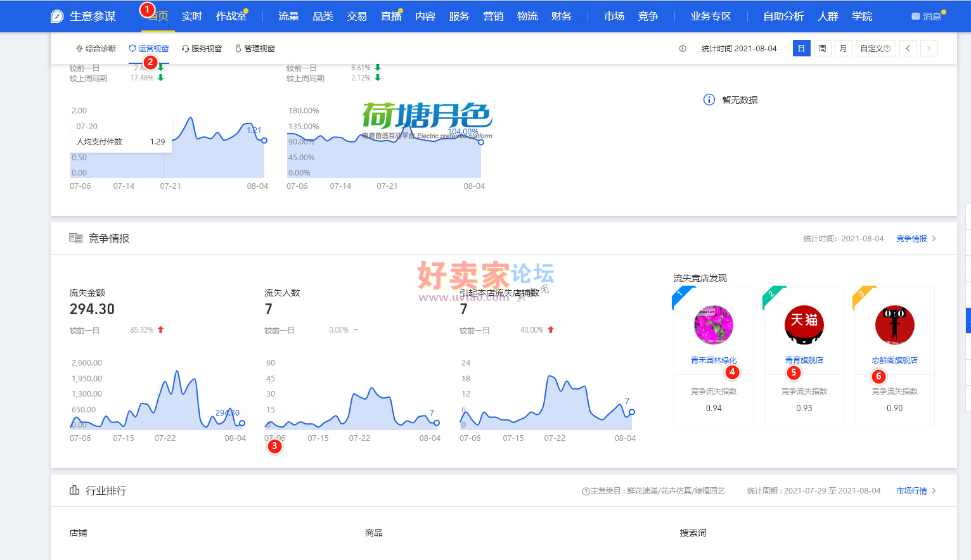Click the info icon next to 暂无数据
This screenshot has height=560, width=971.
[x=709, y=100]
